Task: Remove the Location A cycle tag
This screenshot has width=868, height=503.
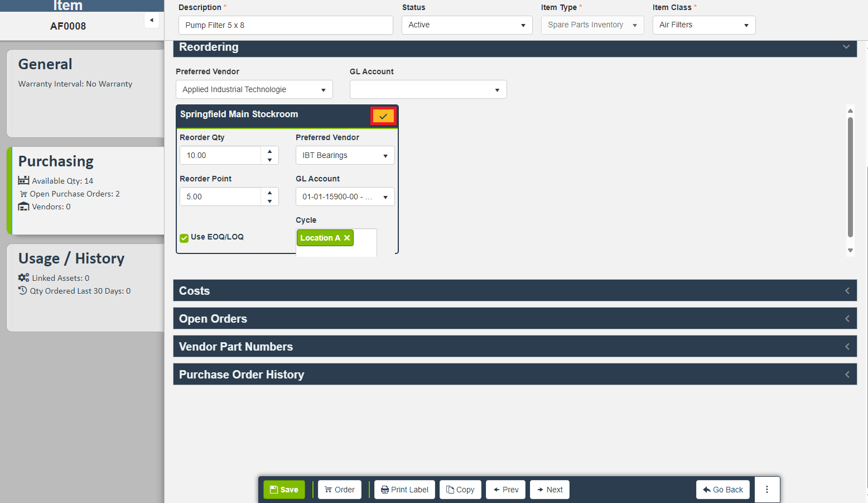Action: (347, 238)
